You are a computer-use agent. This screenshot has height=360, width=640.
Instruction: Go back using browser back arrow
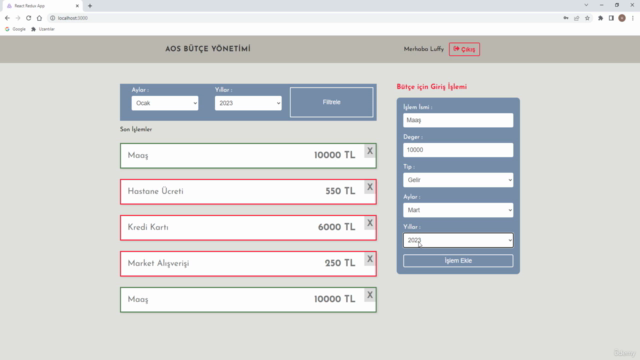coord(7,18)
